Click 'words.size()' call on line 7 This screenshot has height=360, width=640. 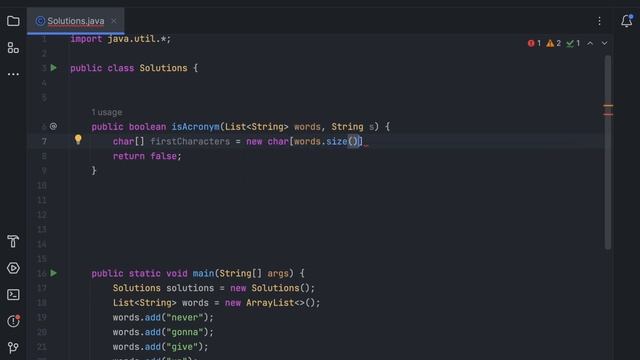click(326, 142)
